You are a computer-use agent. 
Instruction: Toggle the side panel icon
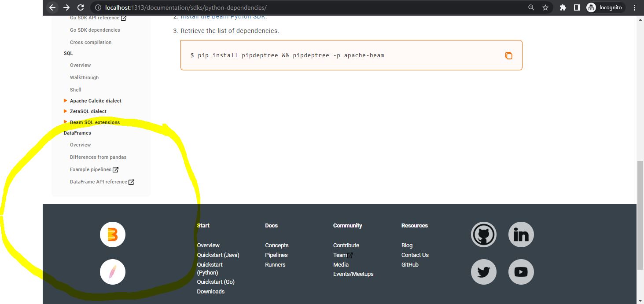point(577,7)
